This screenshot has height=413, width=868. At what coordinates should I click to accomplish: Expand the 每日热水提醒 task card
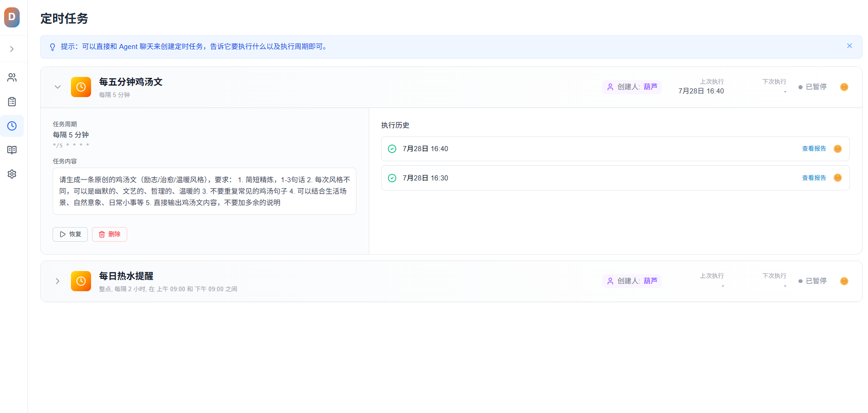[x=58, y=281]
